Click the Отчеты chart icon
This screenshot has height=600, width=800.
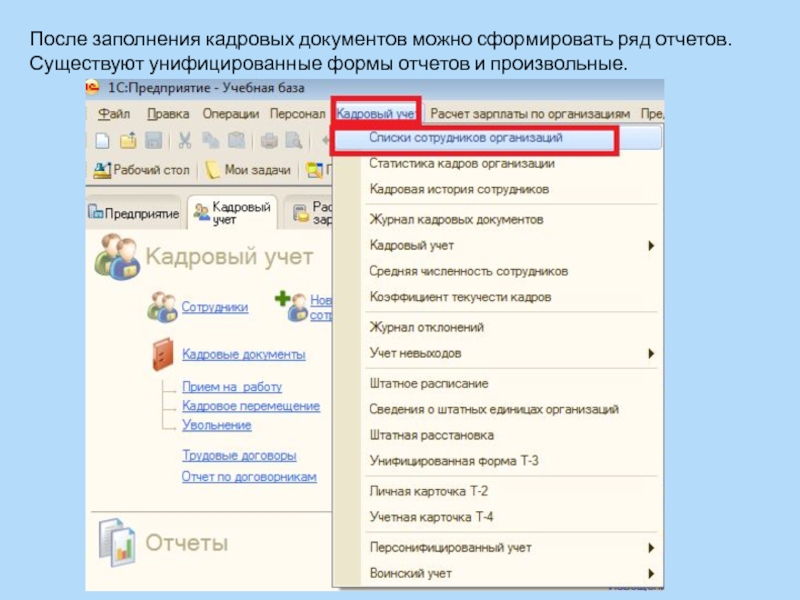tap(116, 542)
